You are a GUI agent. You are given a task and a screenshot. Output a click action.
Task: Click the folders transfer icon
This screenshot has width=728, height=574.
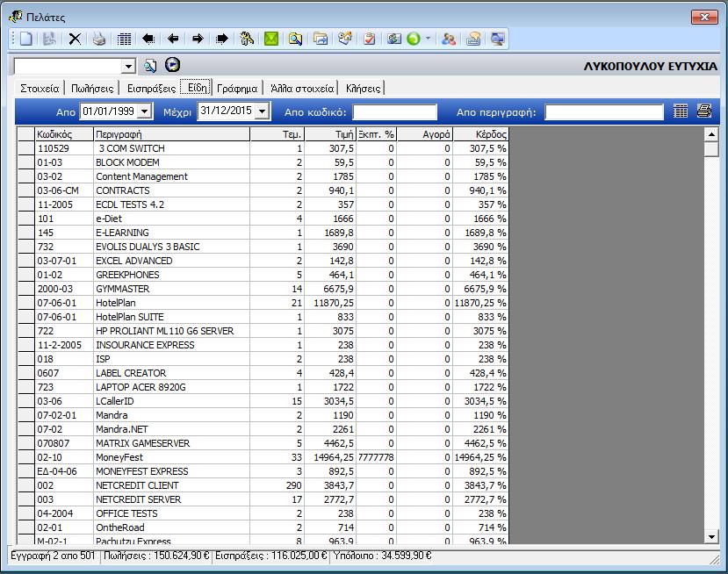click(x=321, y=39)
